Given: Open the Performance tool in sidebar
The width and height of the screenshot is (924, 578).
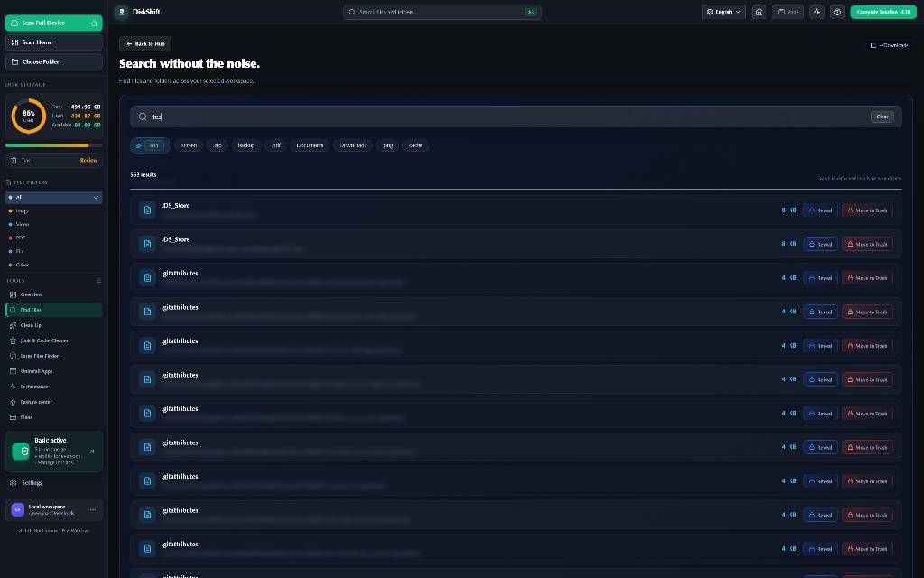Looking at the screenshot, I should [x=53, y=387].
